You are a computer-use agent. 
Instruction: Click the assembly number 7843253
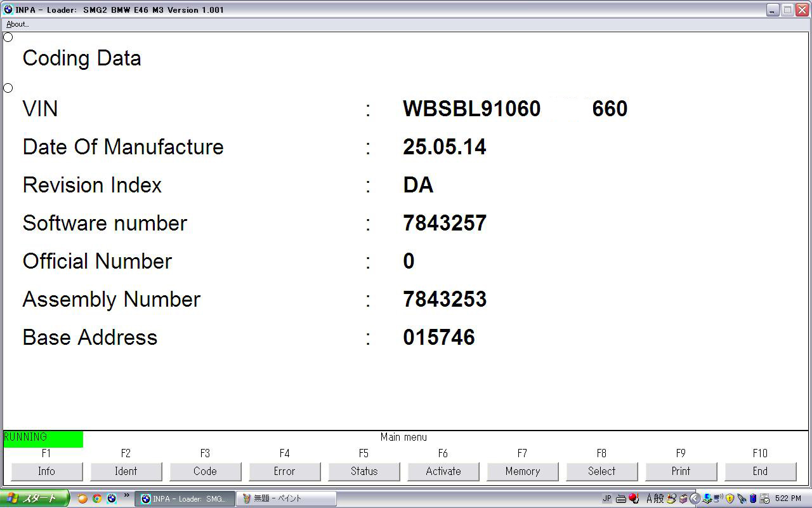(x=445, y=299)
